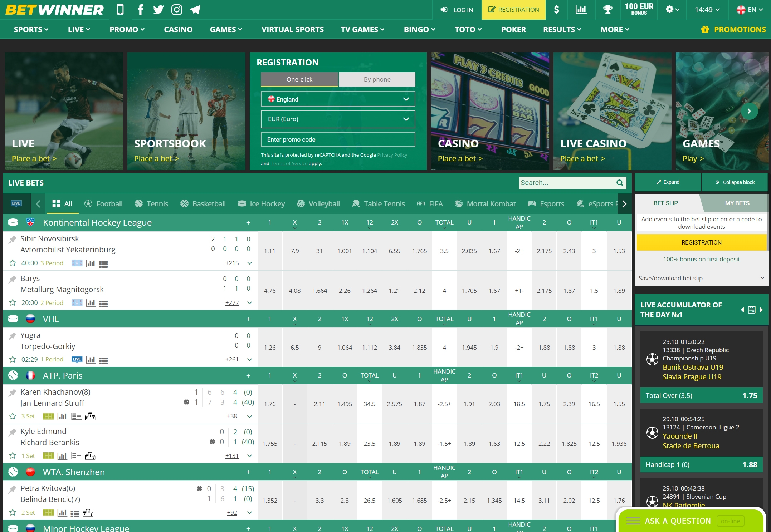This screenshot has width=771, height=532.
Task: Click the statistics bar-chart icon in header
Action: tap(581, 10)
